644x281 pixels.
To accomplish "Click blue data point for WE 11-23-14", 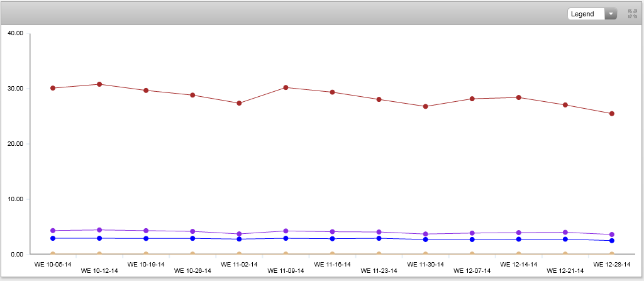I will (379, 238).
